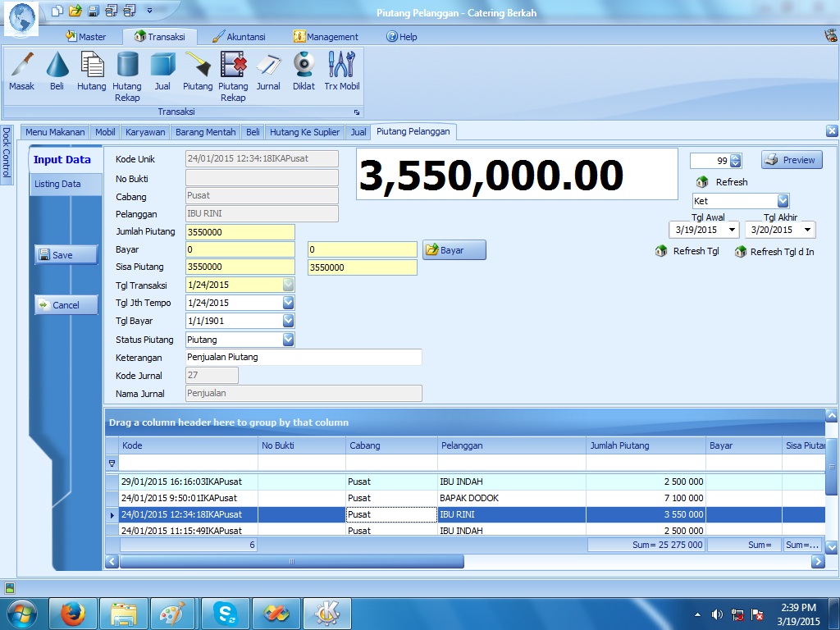Click into the Keterangan text field
Screen dimensions: 840x630
point(303,358)
